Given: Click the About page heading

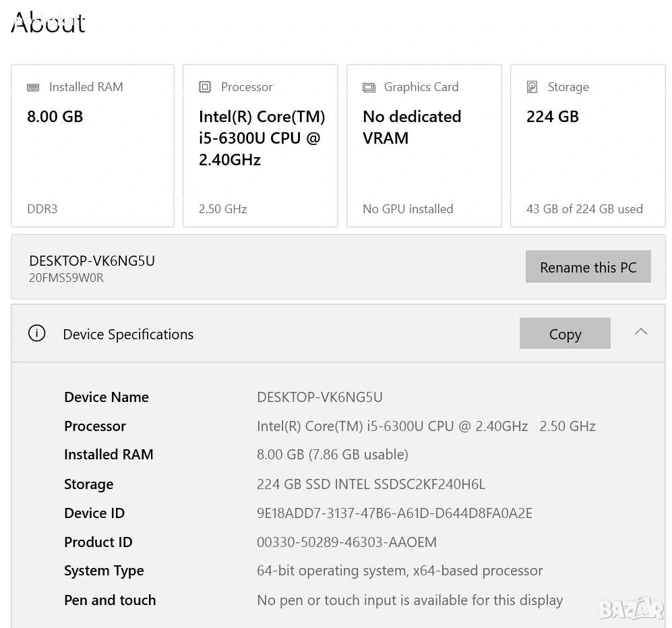Looking at the screenshot, I should click(49, 23).
